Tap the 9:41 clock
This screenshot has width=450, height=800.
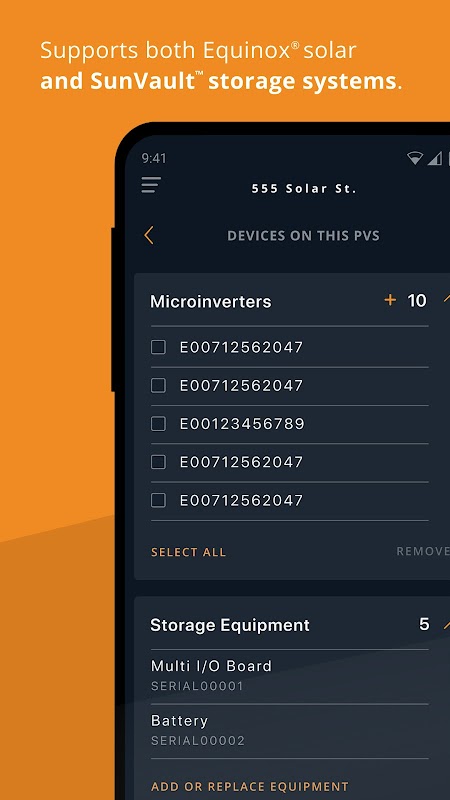click(x=154, y=159)
